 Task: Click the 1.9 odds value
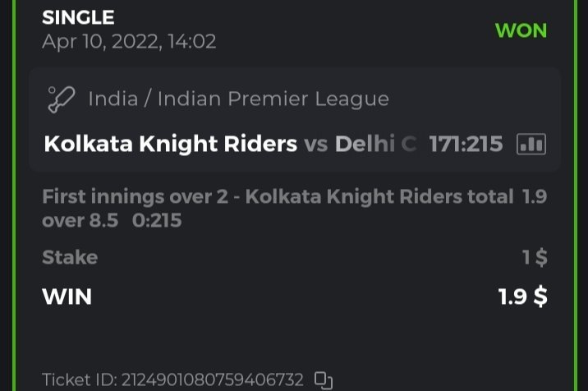pyautogui.click(x=534, y=197)
